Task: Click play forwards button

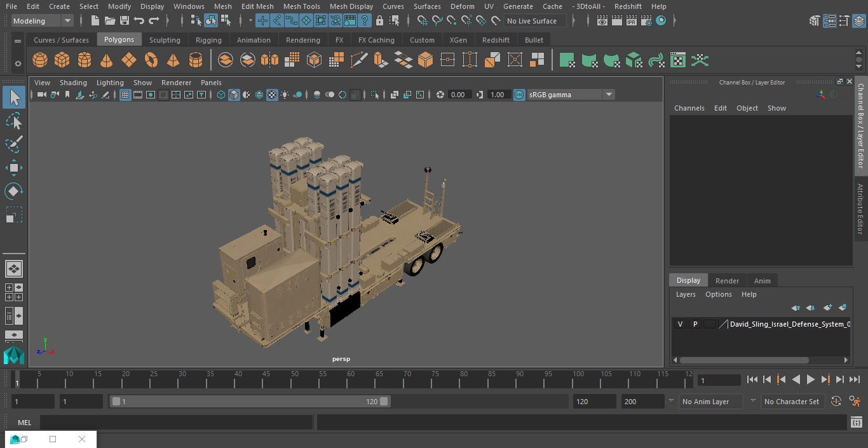Action: pos(811,379)
